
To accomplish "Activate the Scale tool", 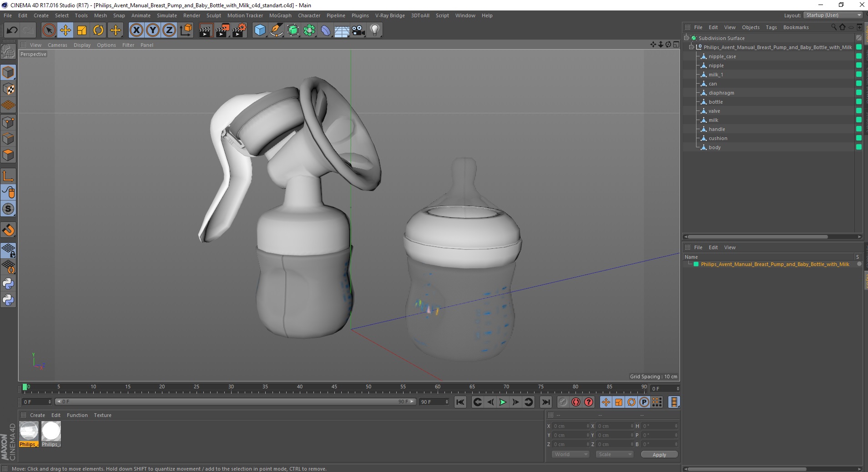I will click(x=82, y=30).
